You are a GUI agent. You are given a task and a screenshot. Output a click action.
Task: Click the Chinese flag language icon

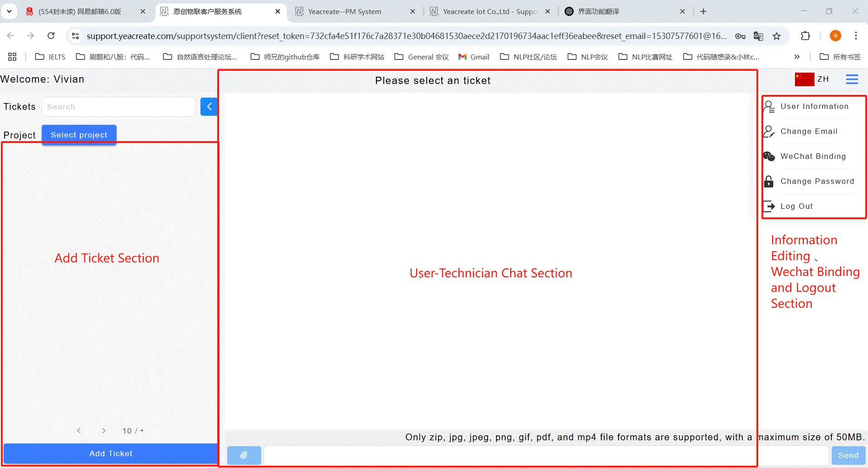804,79
